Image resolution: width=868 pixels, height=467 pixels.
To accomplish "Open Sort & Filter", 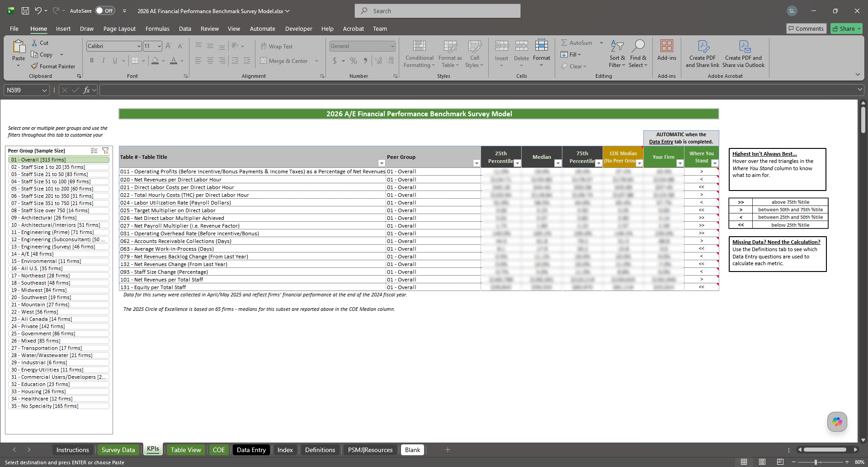I will pos(617,54).
